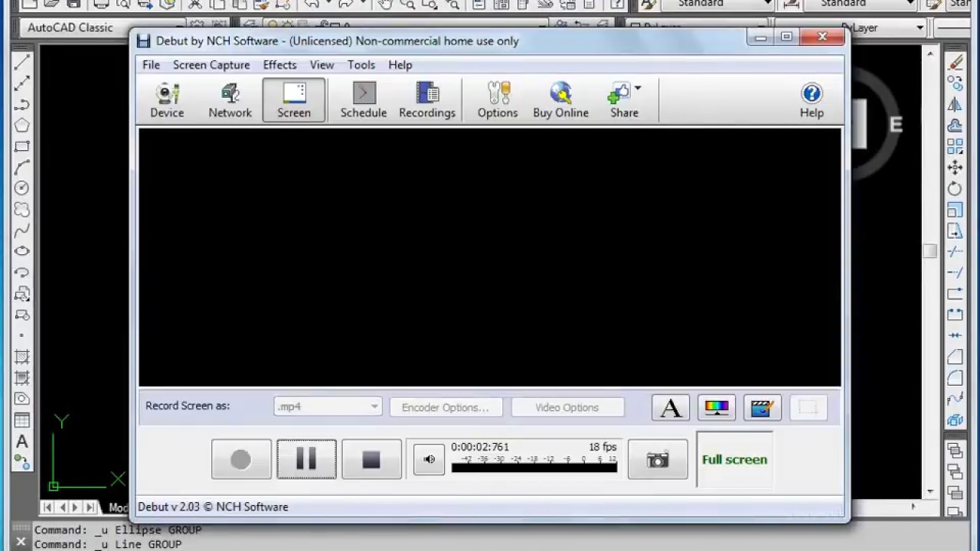Image resolution: width=980 pixels, height=551 pixels.
Task: Open Help from the Debut toolbar
Action: click(812, 100)
